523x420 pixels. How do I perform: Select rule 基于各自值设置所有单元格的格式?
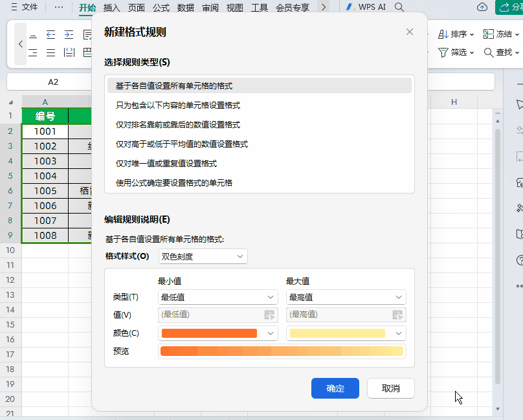pos(260,85)
